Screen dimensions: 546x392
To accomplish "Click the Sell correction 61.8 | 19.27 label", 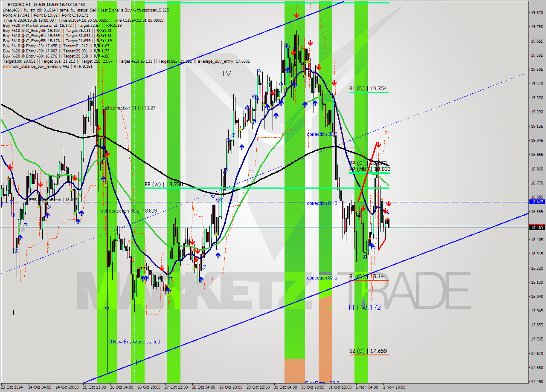I will (128, 108).
